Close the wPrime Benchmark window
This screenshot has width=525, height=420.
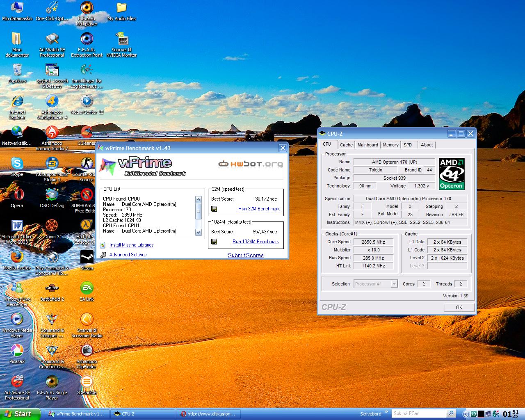283,148
